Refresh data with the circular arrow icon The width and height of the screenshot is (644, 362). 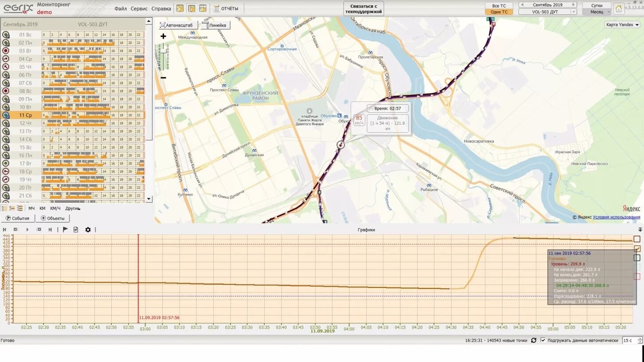534,340
